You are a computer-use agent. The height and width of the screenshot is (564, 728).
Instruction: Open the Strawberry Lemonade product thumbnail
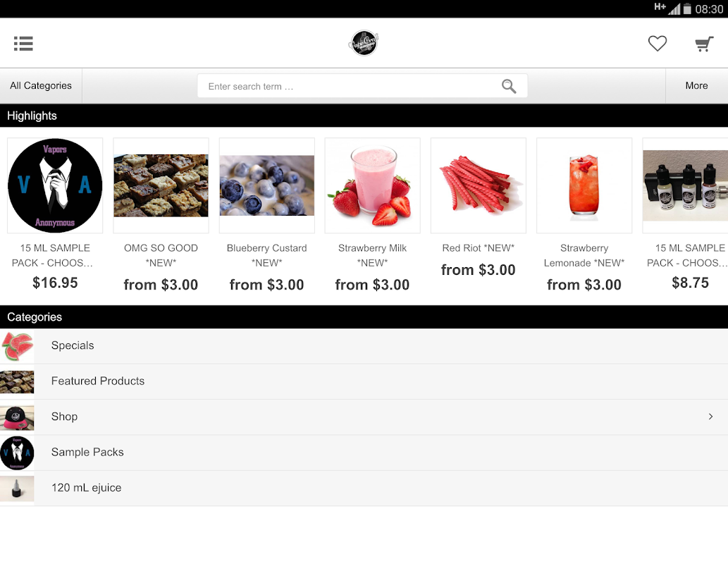tap(584, 185)
